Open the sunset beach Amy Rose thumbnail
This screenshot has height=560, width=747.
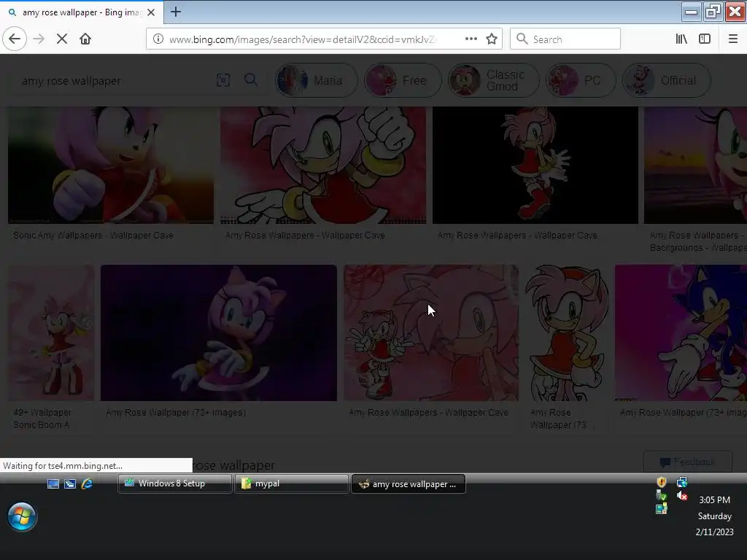click(x=695, y=165)
